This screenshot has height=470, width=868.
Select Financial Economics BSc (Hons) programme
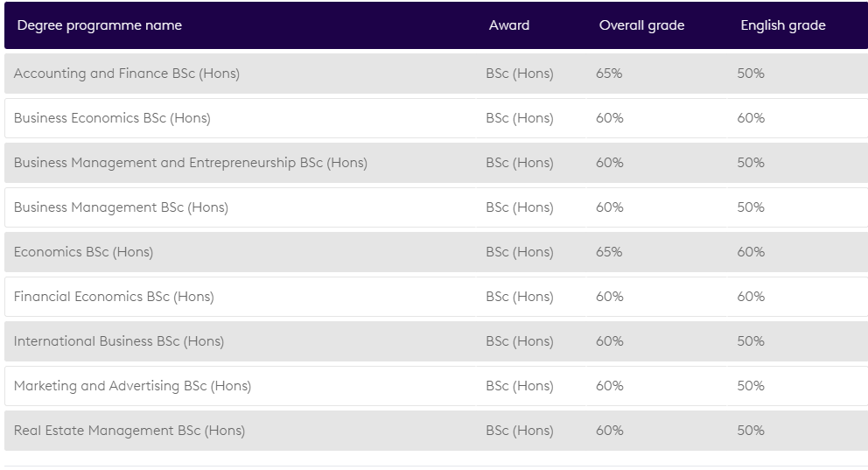(114, 297)
